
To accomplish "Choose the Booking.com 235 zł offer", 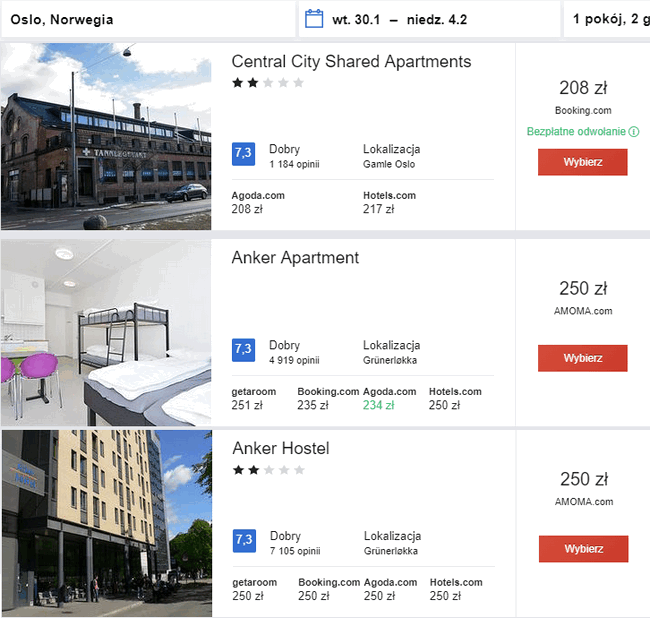I will click(x=328, y=398).
